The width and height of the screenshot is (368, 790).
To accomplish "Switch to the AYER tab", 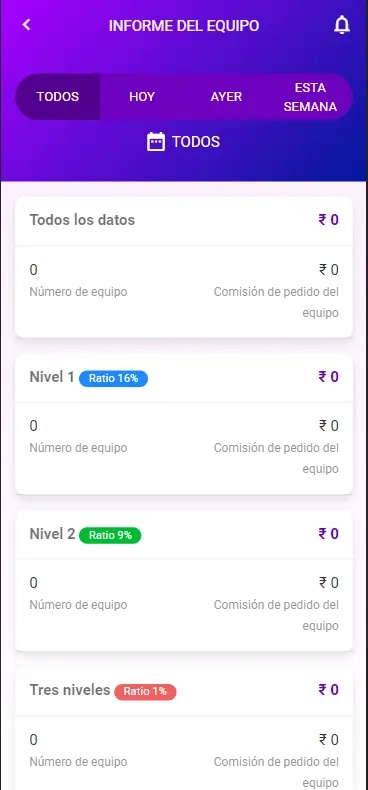I will pos(226,97).
